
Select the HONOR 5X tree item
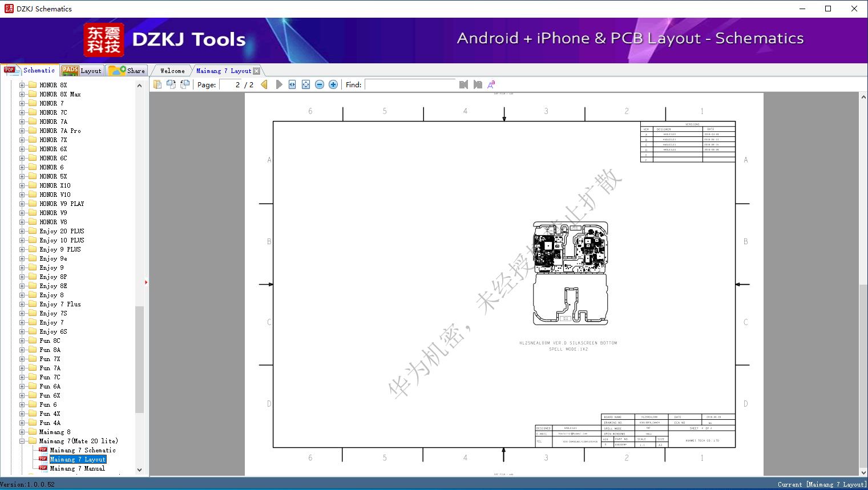click(x=53, y=176)
